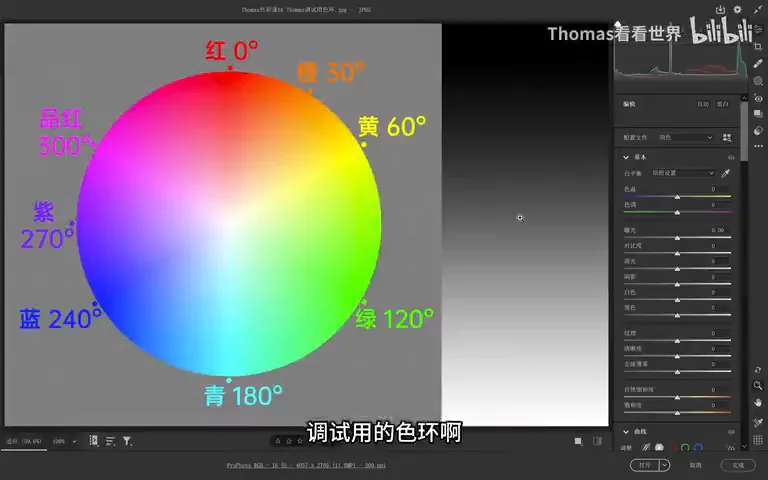The height and width of the screenshot is (480, 768).
Task: Select the Crop tool
Action: [x=758, y=47]
